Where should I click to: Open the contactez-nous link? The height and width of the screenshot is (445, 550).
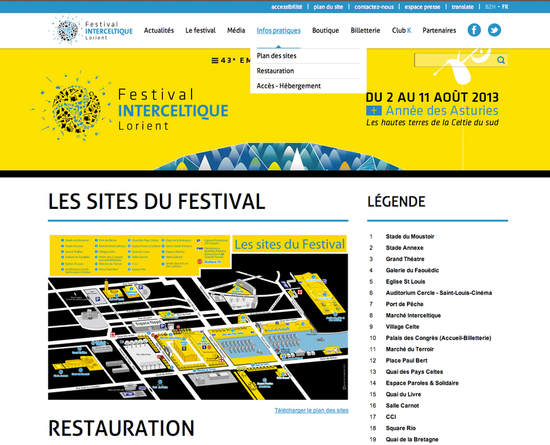[374, 7]
